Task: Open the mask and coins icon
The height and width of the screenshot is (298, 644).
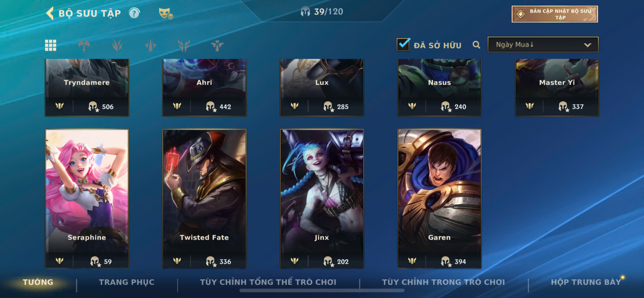Action: tap(166, 13)
